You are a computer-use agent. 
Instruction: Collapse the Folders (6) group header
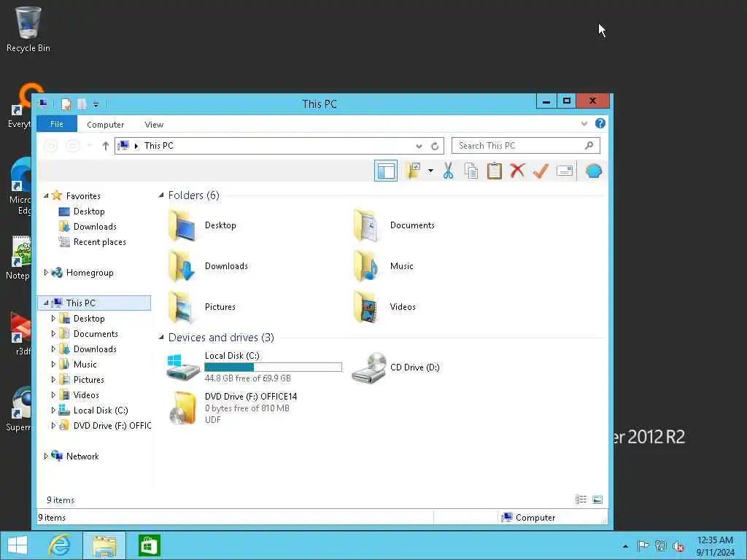coord(161,195)
